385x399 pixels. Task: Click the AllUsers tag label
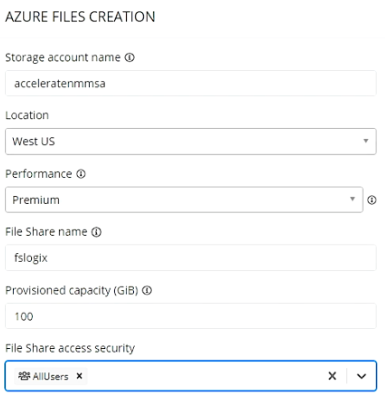[50, 376]
